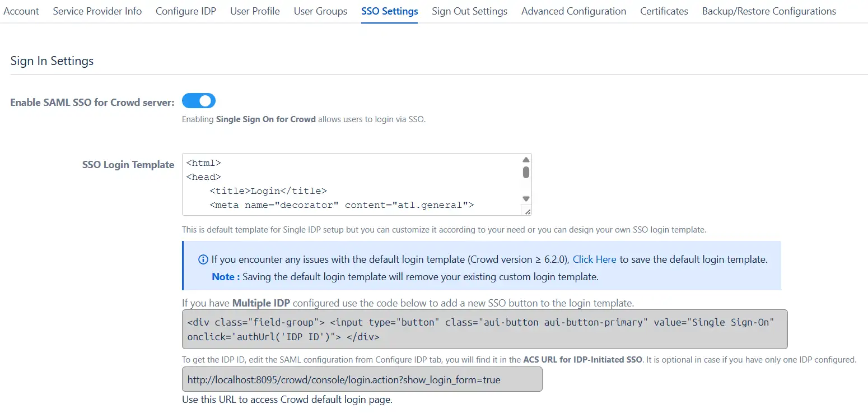Select the Crowd default login page URL
Screen dimensions: 868x413
click(361, 379)
